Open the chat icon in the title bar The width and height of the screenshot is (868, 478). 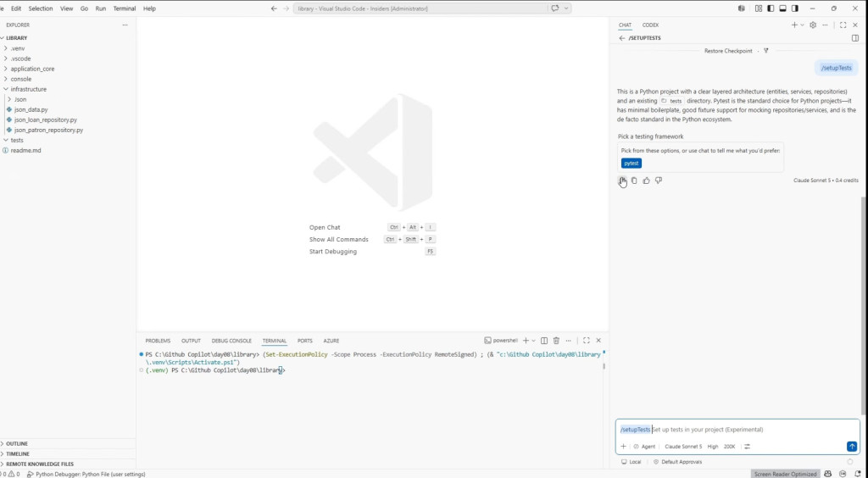pos(554,8)
